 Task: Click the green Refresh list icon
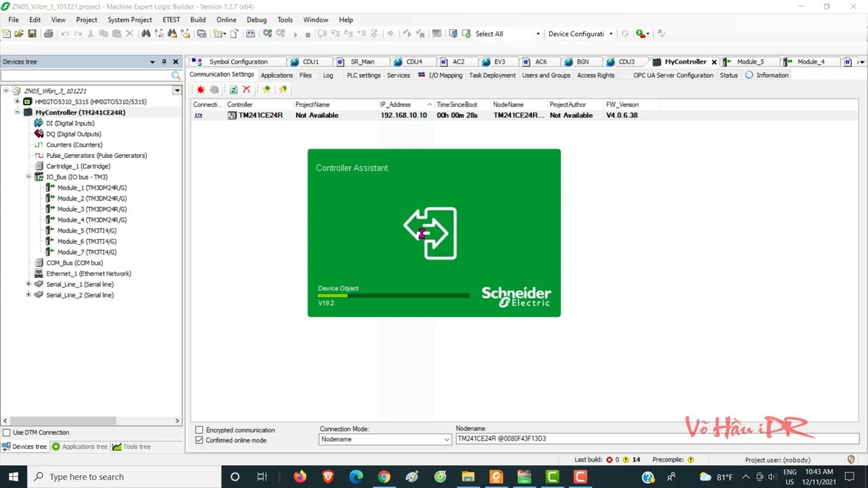pyautogui.click(x=233, y=89)
